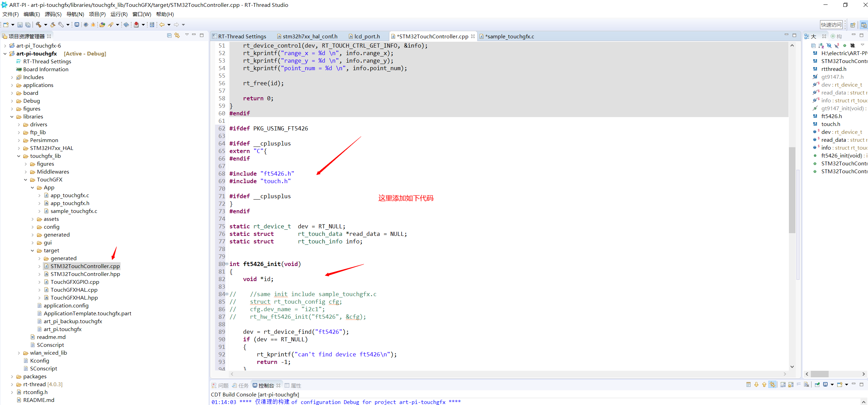Toggle Hide Fields in the outline panel

(x=829, y=46)
